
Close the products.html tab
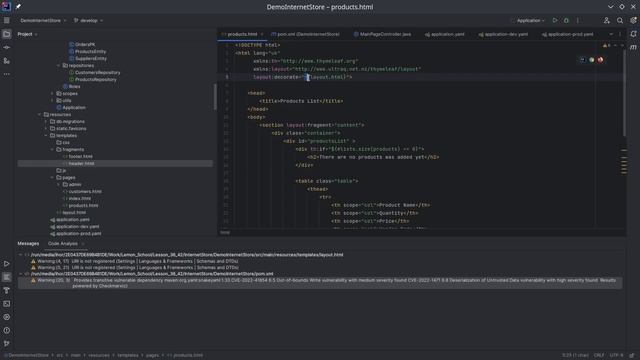(x=262, y=34)
